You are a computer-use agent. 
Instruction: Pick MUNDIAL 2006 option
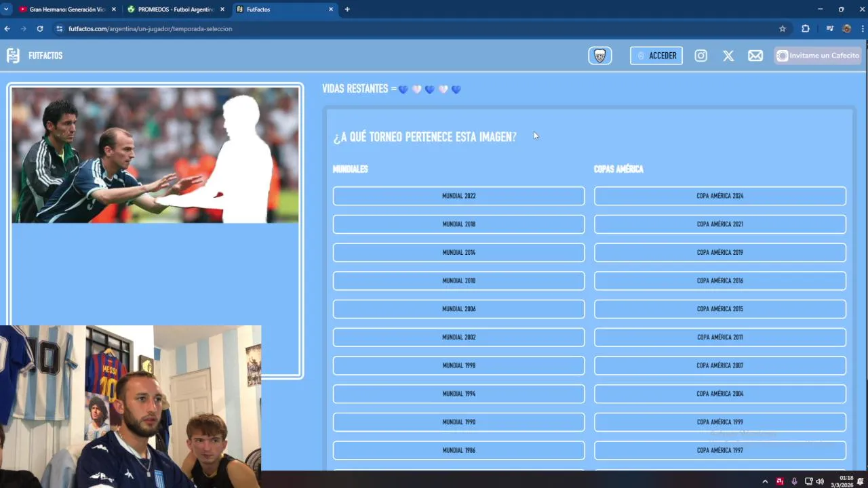click(458, 309)
